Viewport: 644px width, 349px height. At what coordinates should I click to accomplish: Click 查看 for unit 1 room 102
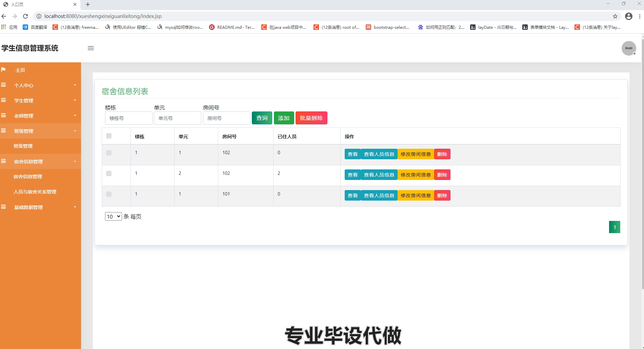353,154
